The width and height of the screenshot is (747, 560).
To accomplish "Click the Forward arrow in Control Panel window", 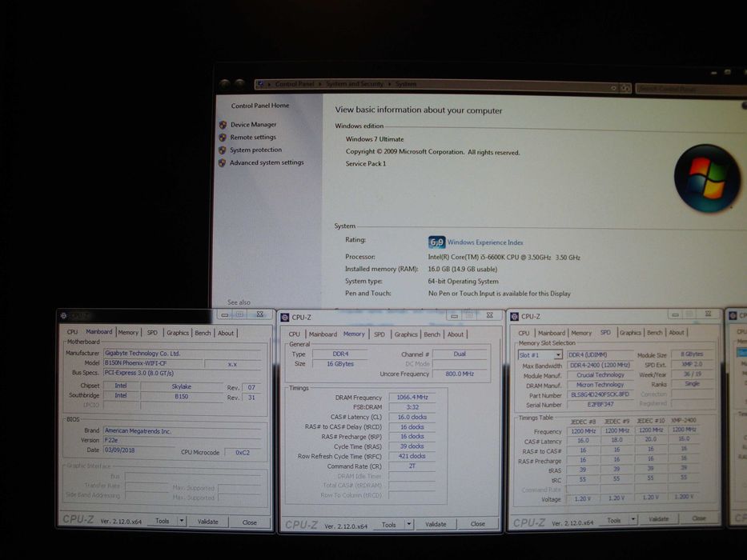I will pyautogui.click(x=239, y=84).
